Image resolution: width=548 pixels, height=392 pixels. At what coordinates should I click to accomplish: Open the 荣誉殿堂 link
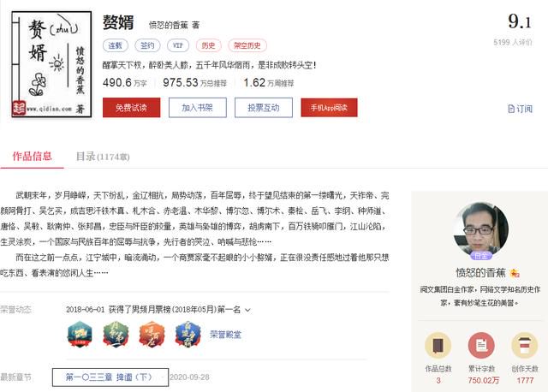(x=225, y=335)
